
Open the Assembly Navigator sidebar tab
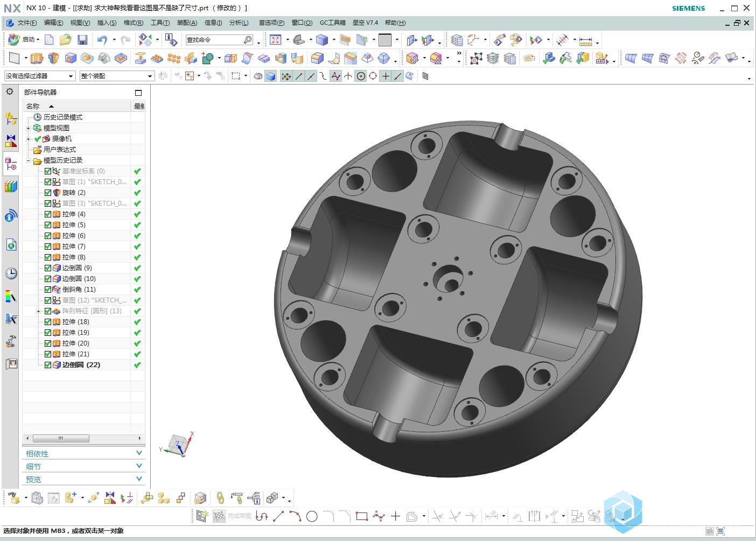click(x=11, y=118)
